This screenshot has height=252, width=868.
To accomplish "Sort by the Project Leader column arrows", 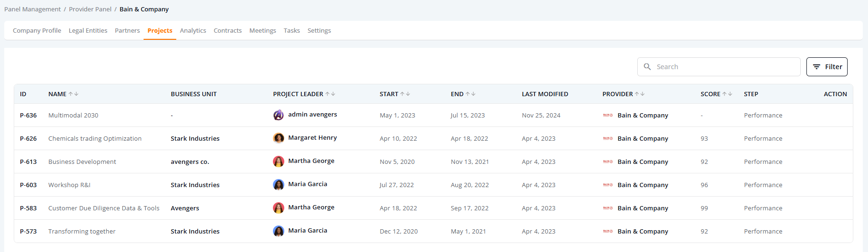I will [330, 94].
